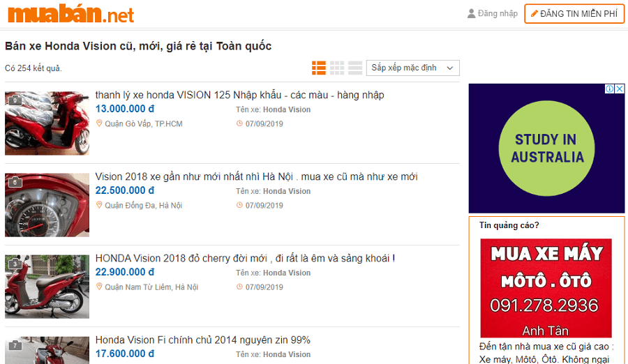This screenshot has height=364, width=628.
Task: Open thumbnail of Vision Fi 2014 listing
Action: point(47,350)
